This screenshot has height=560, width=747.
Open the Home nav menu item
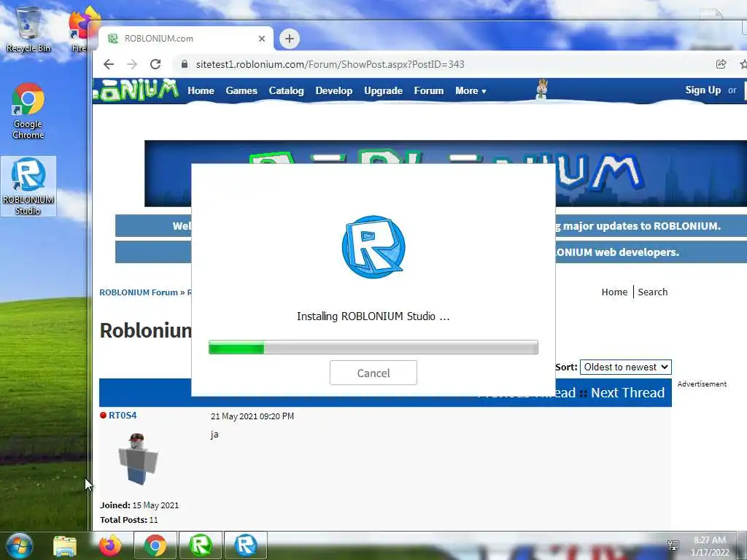201,90
